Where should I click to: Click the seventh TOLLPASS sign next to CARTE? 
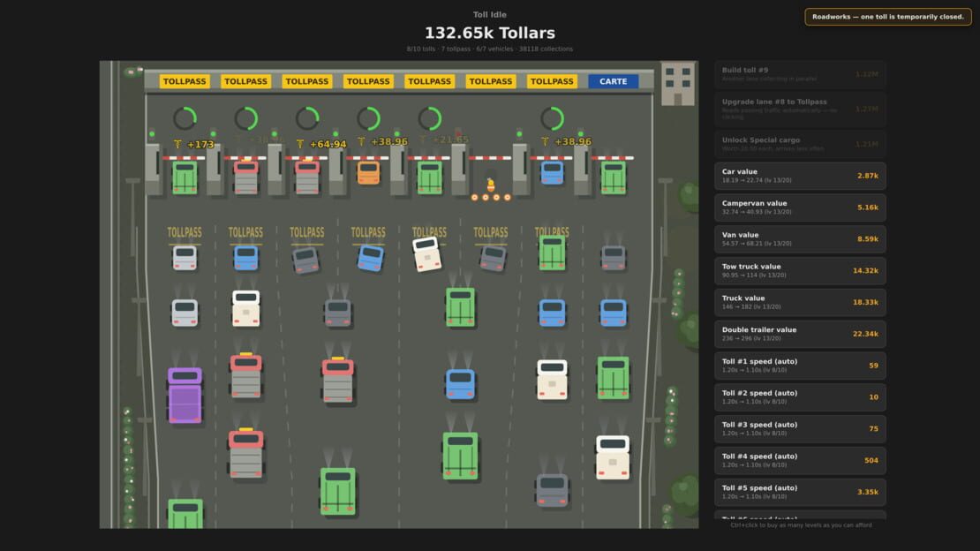tap(552, 81)
